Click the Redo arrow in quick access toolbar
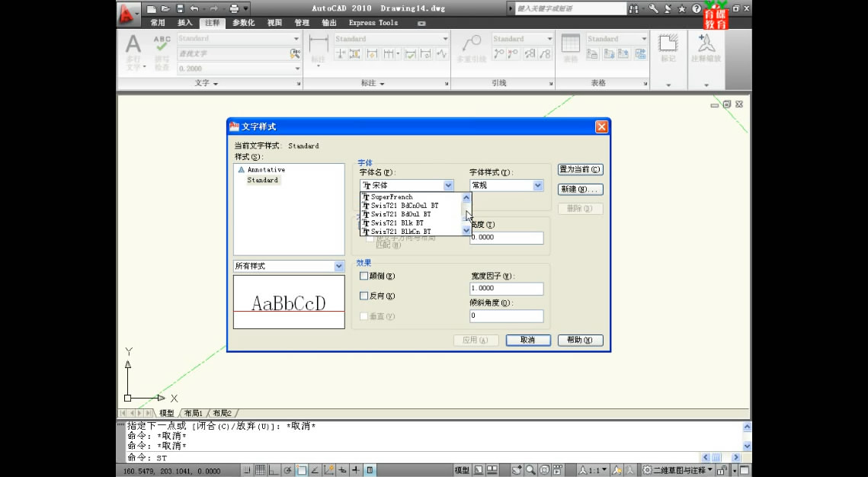Viewport: 868px width, 477px height. click(x=213, y=9)
